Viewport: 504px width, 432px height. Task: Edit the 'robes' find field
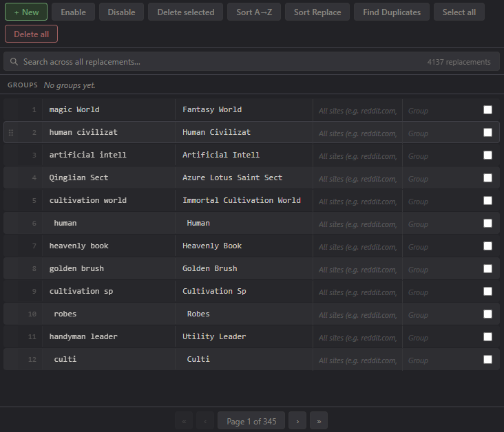coord(109,314)
